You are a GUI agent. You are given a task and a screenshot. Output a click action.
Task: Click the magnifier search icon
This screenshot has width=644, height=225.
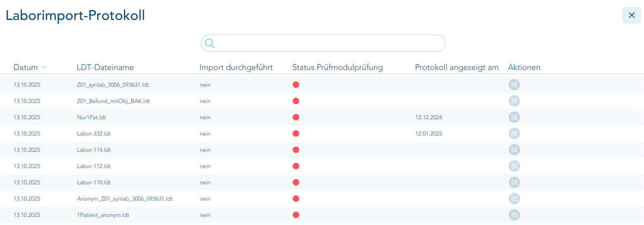pos(210,43)
